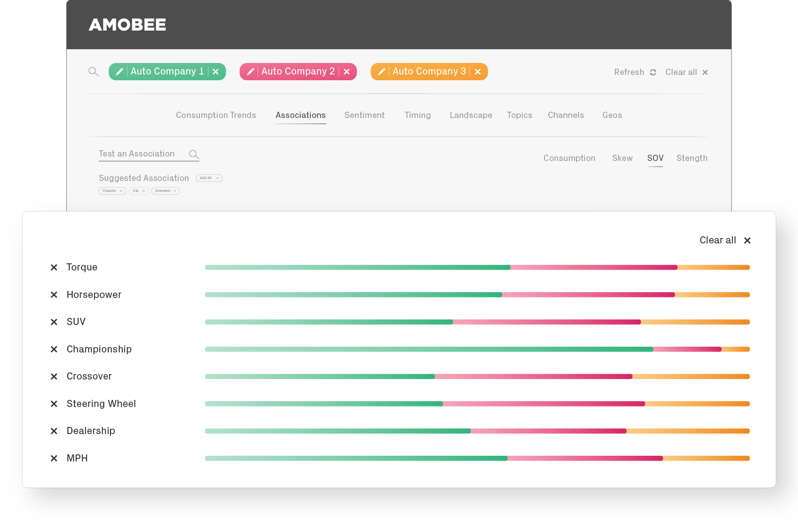This screenshot has width=798, height=532.
Task: Click the SUV share-of-voice bar
Action: [477, 322]
